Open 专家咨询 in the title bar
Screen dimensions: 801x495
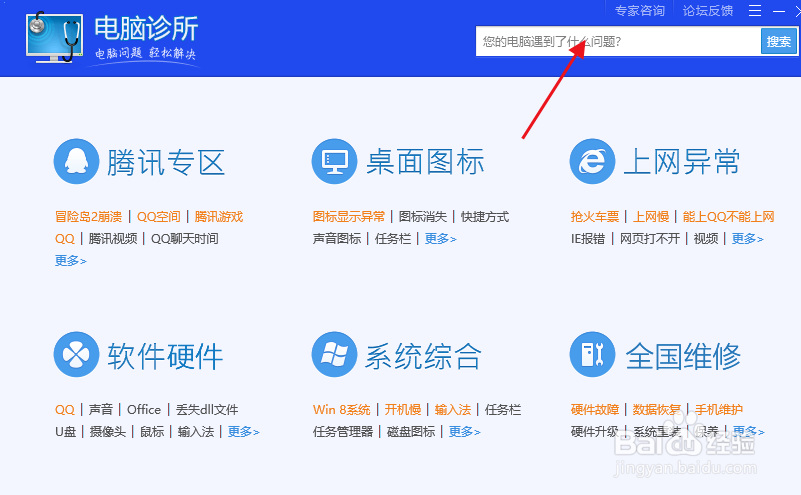click(x=640, y=11)
